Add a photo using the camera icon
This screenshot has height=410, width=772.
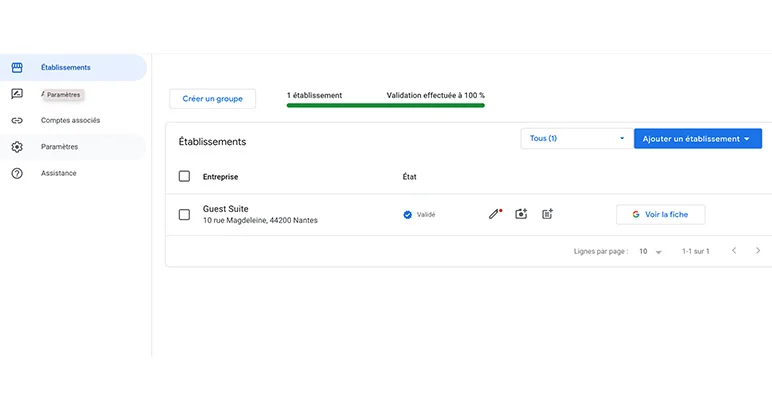pos(521,214)
